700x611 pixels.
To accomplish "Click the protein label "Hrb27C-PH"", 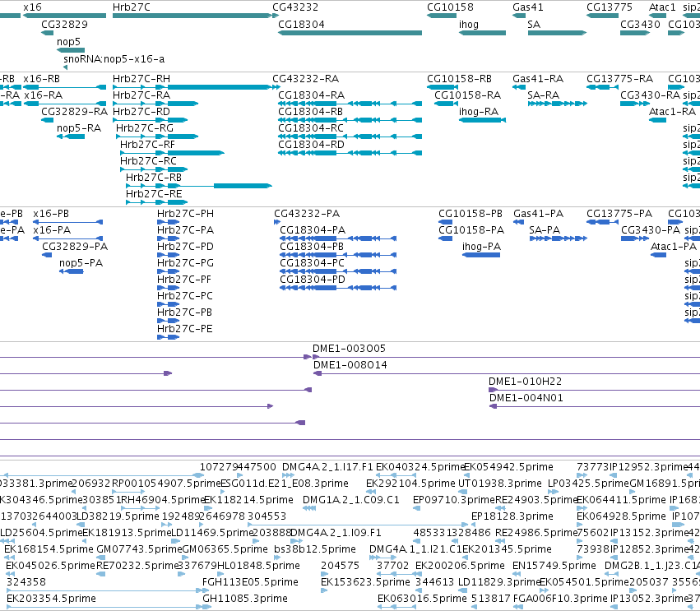I will (185, 214).
